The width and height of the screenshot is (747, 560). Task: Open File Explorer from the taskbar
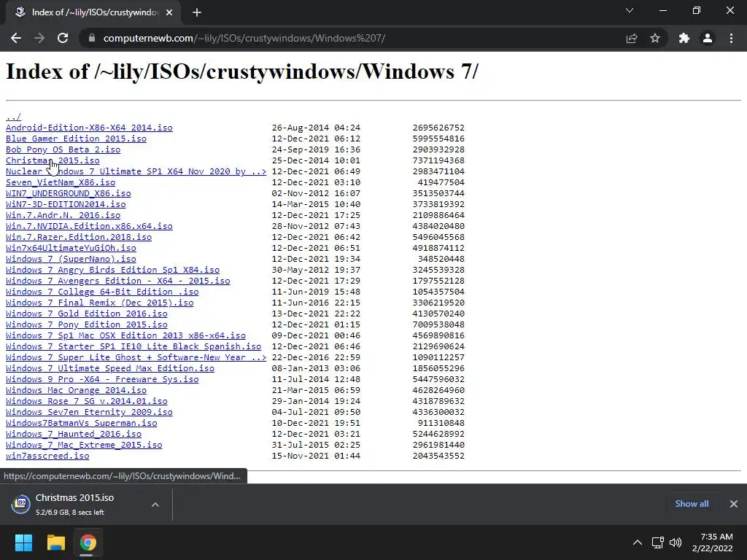55,542
